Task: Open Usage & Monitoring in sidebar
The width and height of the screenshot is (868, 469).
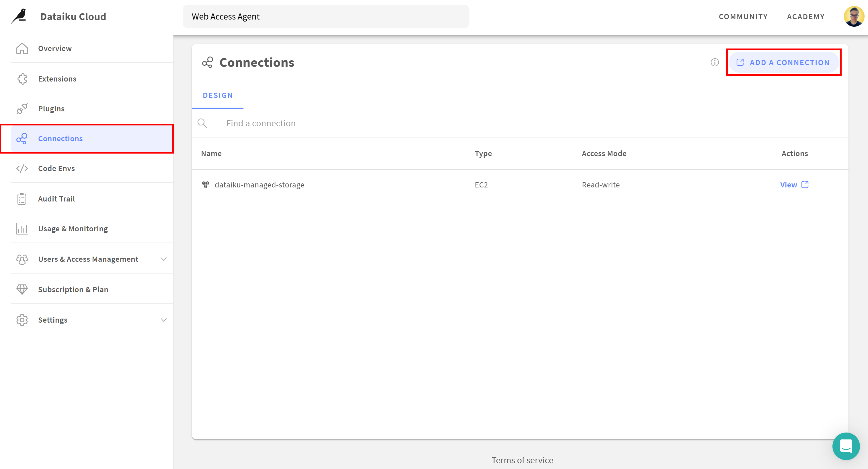Action: [x=92, y=228]
